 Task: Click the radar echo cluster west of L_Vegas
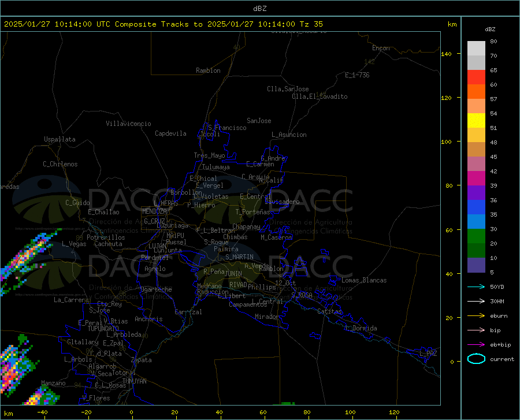point(25,260)
